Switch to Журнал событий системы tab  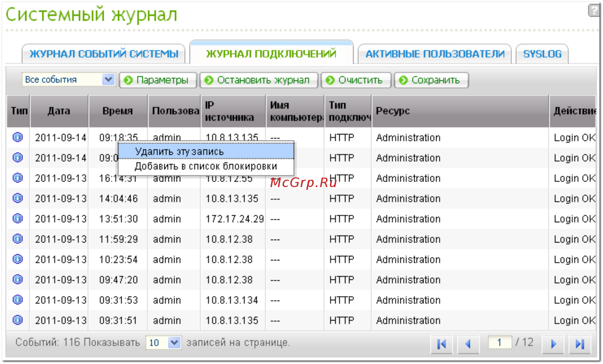(104, 54)
